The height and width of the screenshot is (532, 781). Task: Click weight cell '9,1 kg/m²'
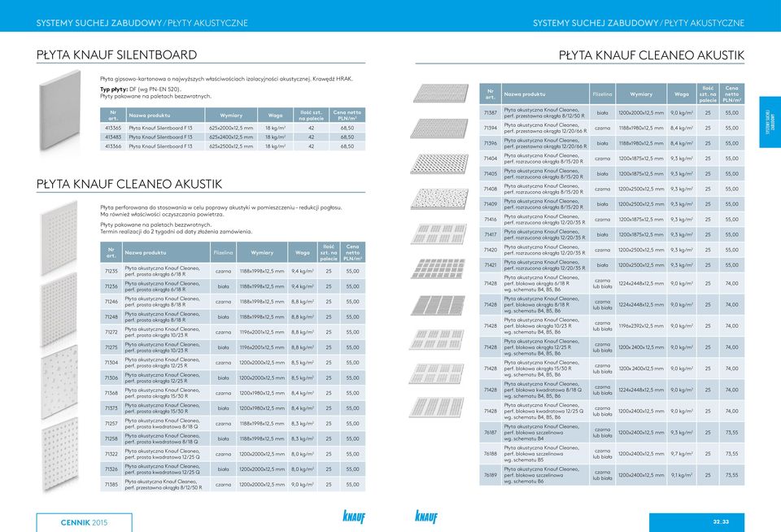coord(682,476)
